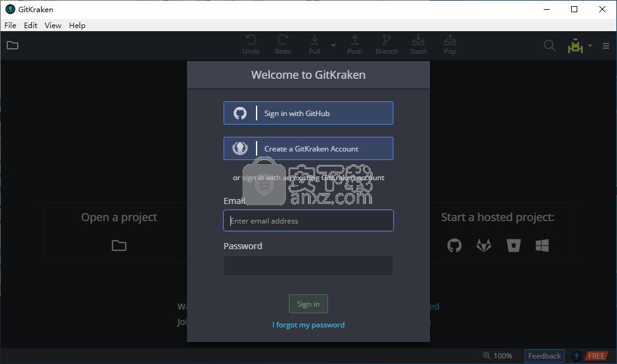Start a hosted project on Bitbucket icon
Viewport: 617px width, 364px height.
click(514, 246)
